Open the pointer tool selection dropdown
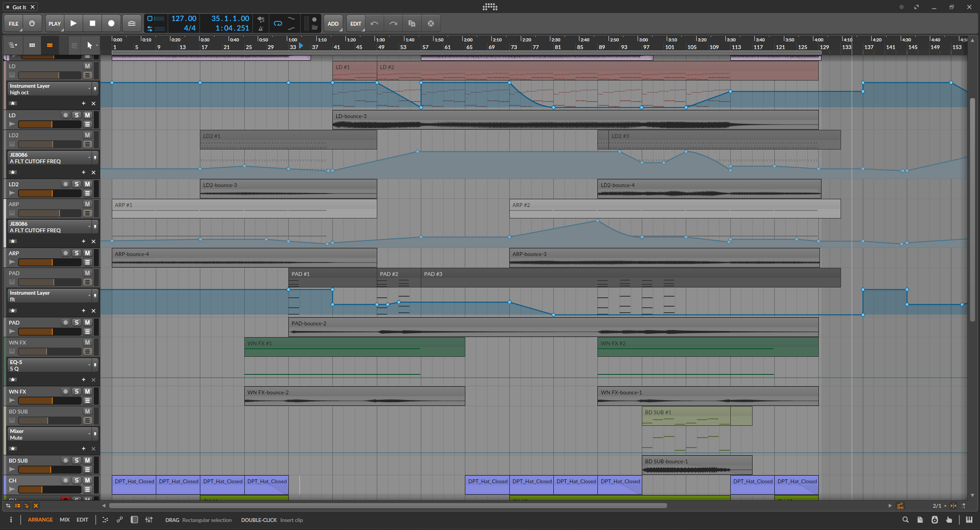 pyautogui.click(x=97, y=46)
